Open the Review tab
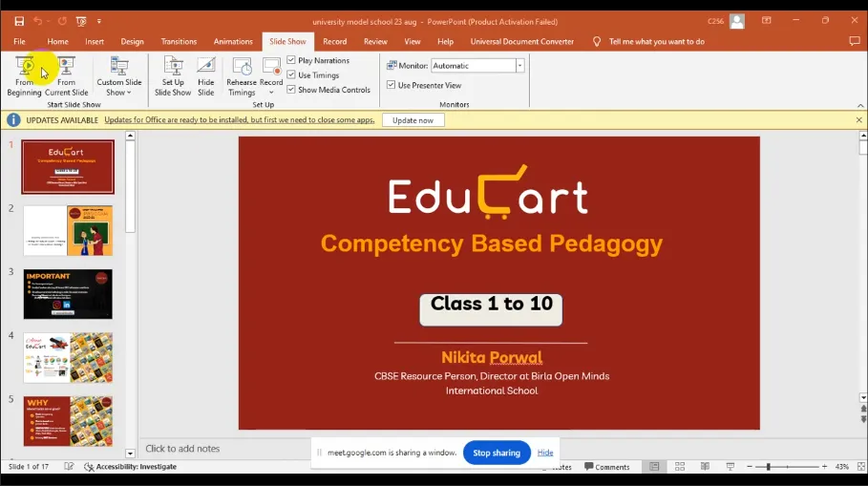 (375, 41)
